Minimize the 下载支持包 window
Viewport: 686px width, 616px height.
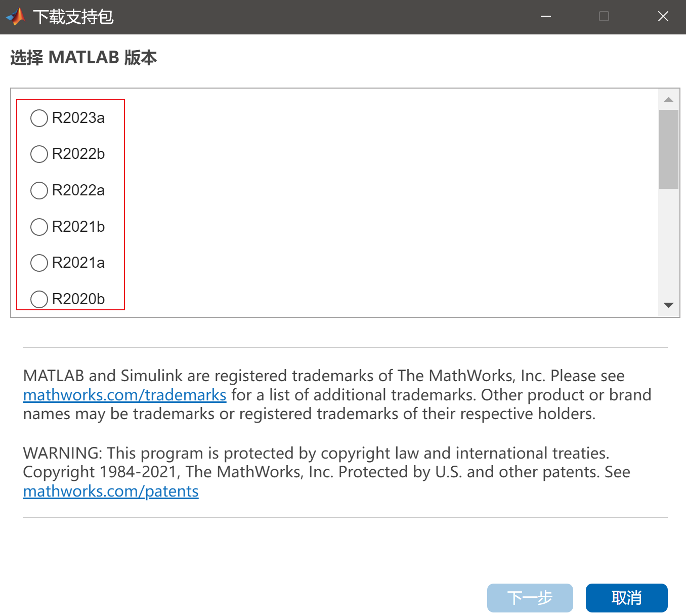pos(546,17)
